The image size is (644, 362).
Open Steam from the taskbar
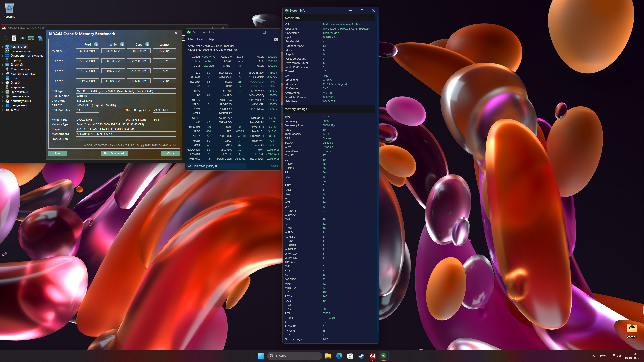361,356
